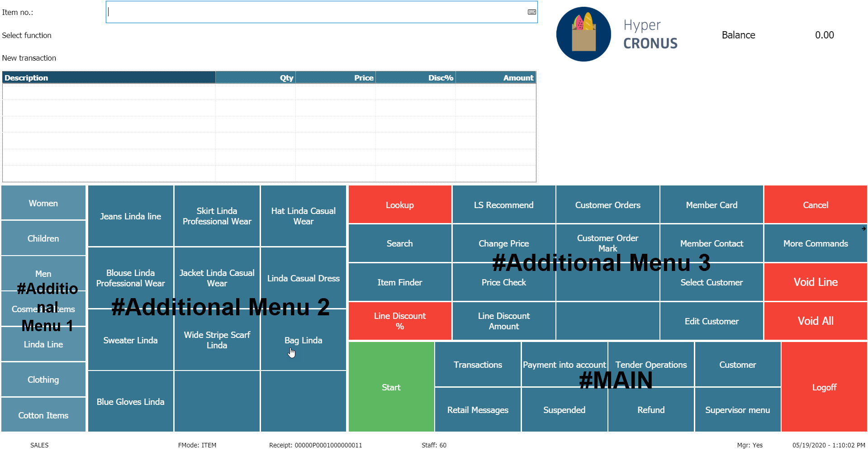Viewport: 868px width, 456px height.
Task: Click the Hyper CRONUS grocery bag logo
Action: pyautogui.click(x=583, y=34)
